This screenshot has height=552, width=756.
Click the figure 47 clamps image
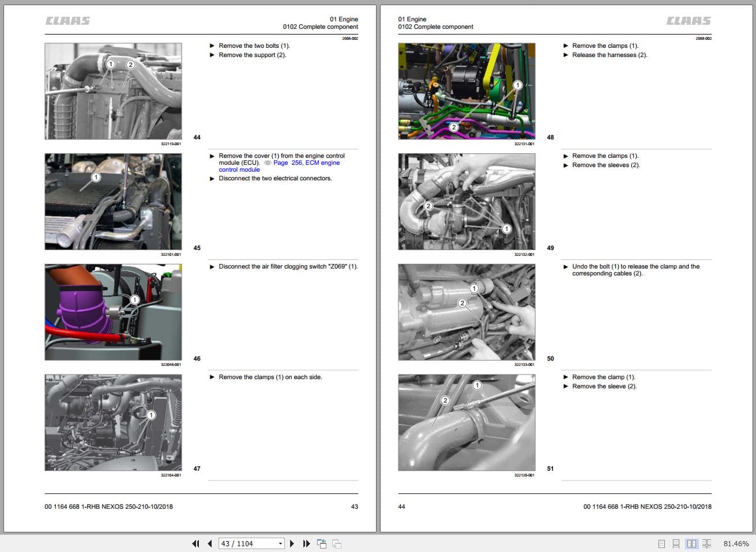point(113,422)
